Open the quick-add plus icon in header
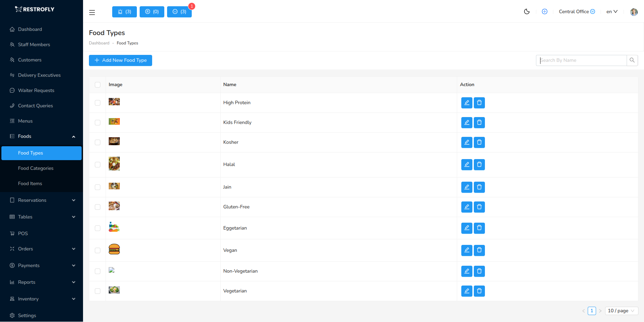The image size is (644, 322). pos(544,11)
